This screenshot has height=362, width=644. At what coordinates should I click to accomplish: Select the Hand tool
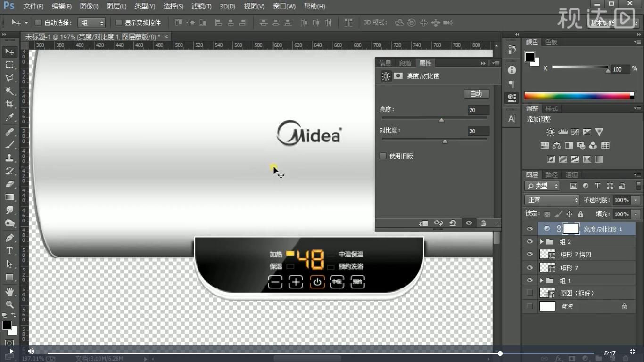(9, 292)
